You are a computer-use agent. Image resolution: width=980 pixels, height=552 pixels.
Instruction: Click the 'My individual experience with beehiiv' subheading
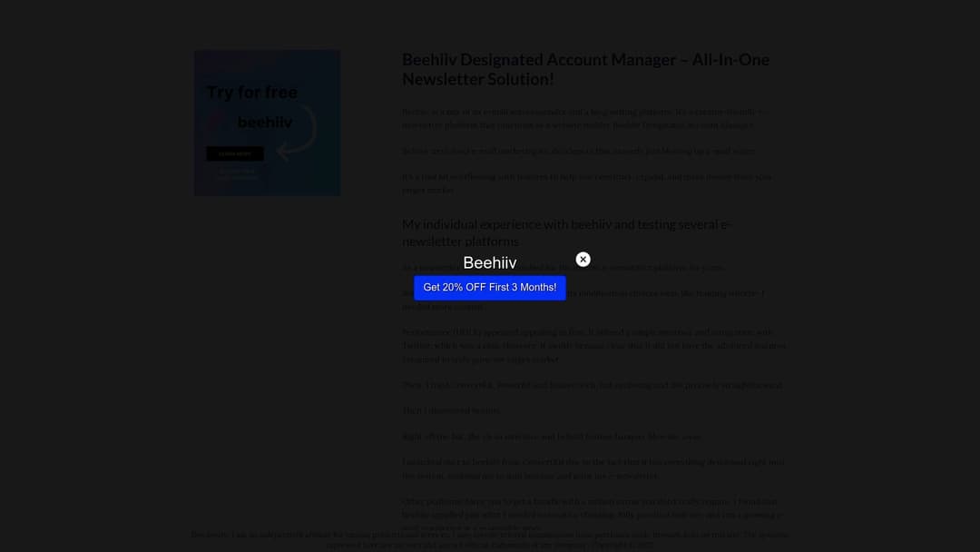click(x=567, y=232)
